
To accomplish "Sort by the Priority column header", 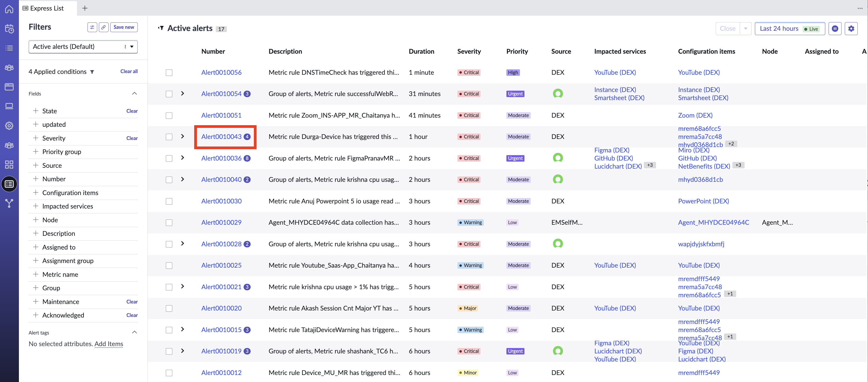I will click(x=517, y=52).
